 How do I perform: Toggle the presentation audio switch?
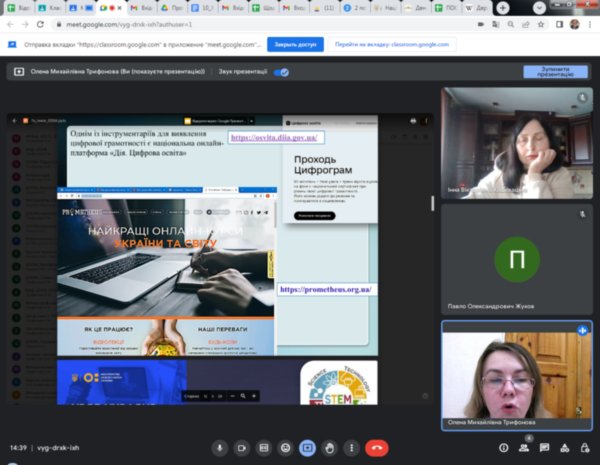pos(281,72)
